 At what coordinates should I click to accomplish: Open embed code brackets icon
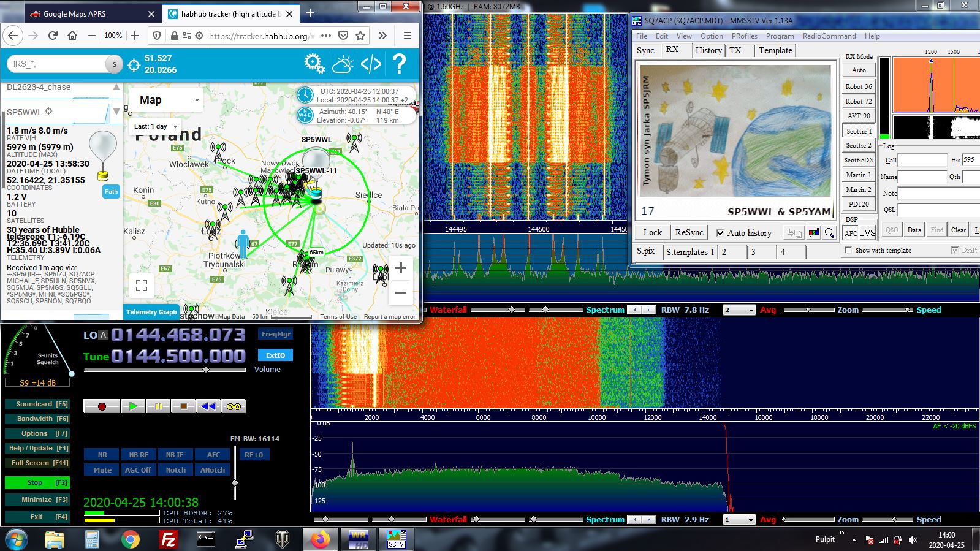[x=371, y=64]
